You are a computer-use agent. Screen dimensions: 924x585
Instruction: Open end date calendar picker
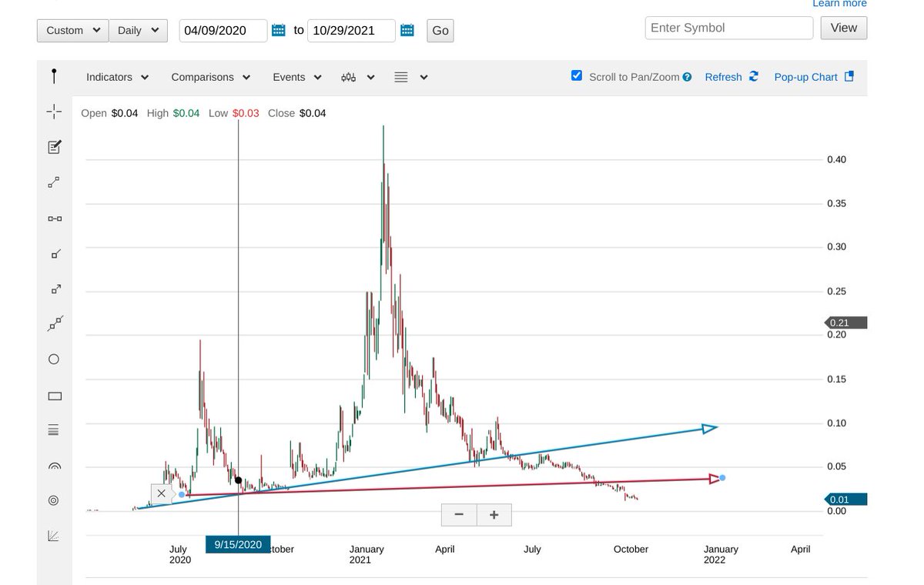[407, 31]
